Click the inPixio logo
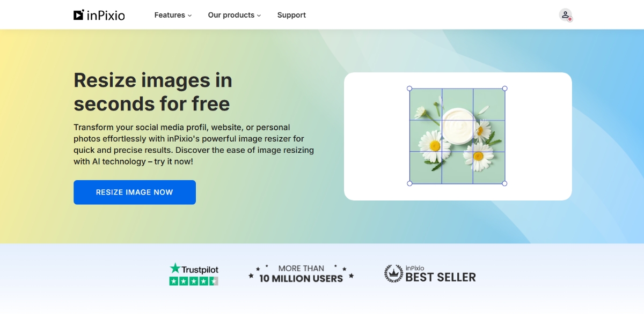The image size is (644, 327). pos(99,15)
